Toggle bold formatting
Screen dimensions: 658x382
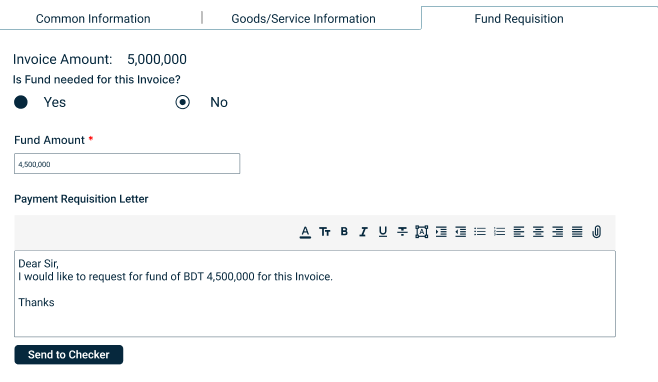click(x=344, y=231)
